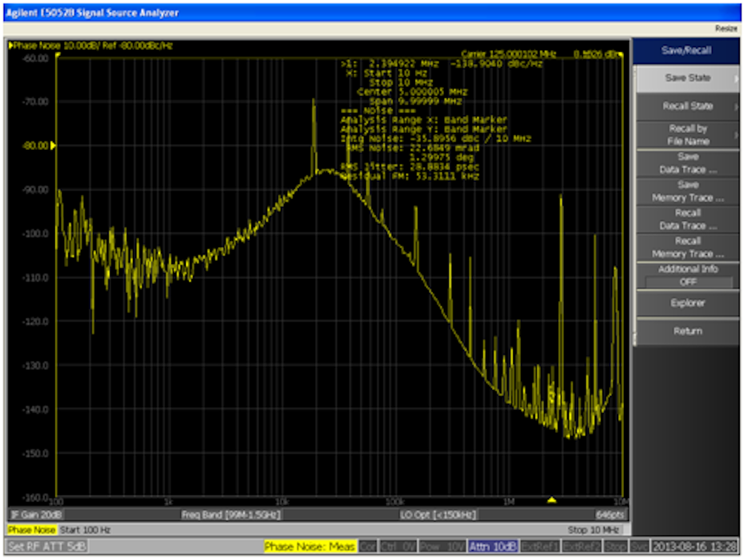Viewport: 745px width, 560px height.
Task: Click the Stop 10 MHz value
Action: pyautogui.click(x=593, y=530)
